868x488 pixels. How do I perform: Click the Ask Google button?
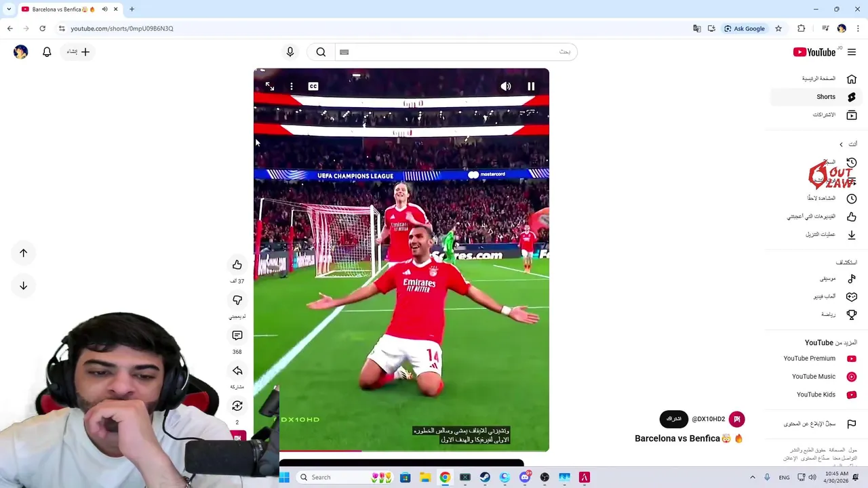(x=745, y=28)
